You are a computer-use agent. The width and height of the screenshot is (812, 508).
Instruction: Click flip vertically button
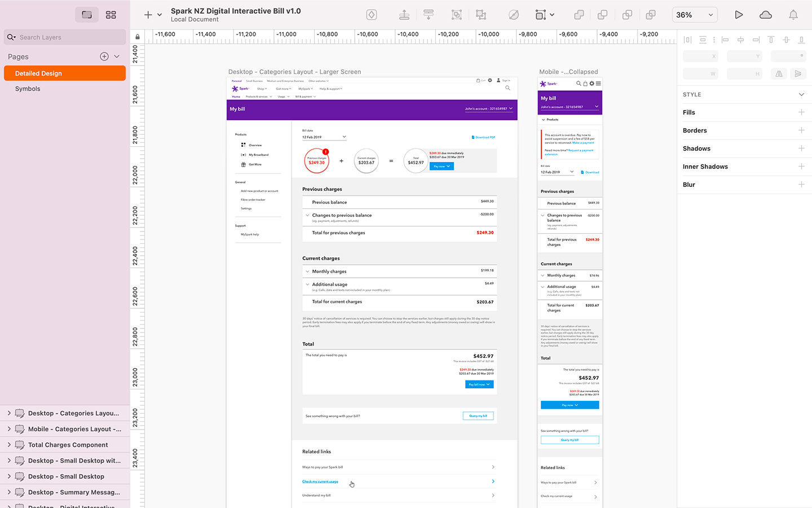click(x=797, y=73)
